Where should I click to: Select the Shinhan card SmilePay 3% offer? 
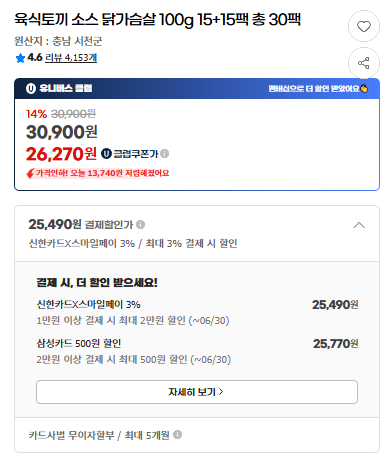tap(197, 312)
